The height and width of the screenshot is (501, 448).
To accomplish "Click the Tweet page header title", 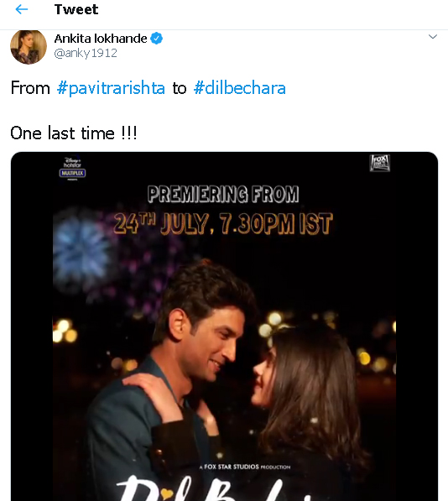I will click(76, 9).
